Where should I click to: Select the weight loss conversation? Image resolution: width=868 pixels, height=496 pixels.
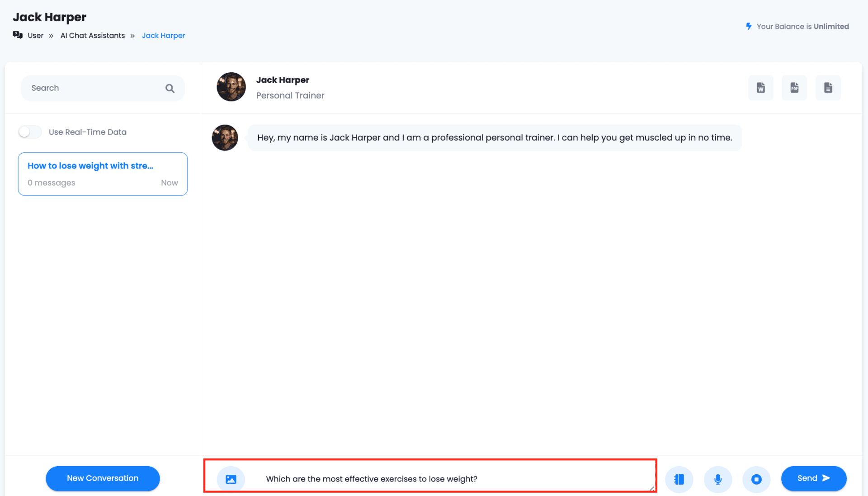(x=103, y=174)
